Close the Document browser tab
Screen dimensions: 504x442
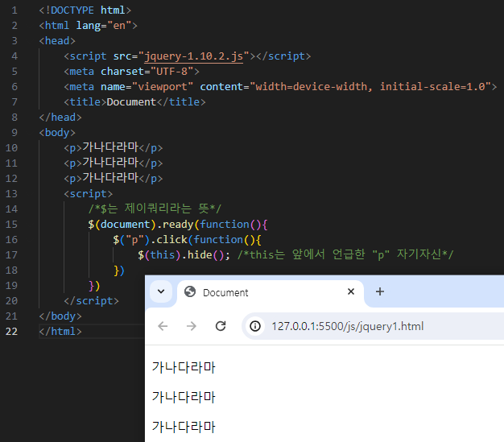coord(351,291)
